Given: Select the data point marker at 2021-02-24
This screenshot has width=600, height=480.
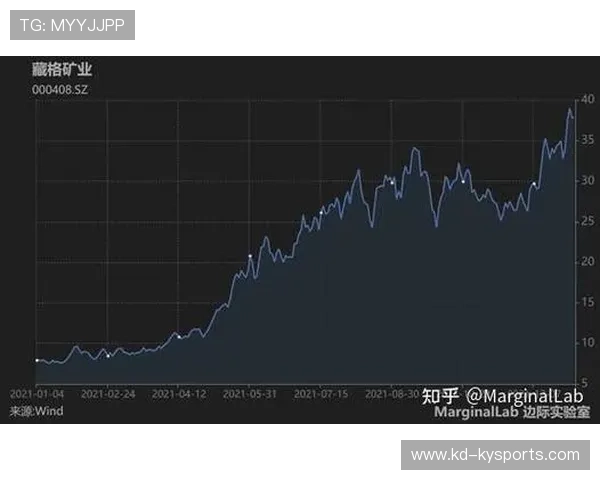Looking at the screenshot, I should [x=108, y=356].
